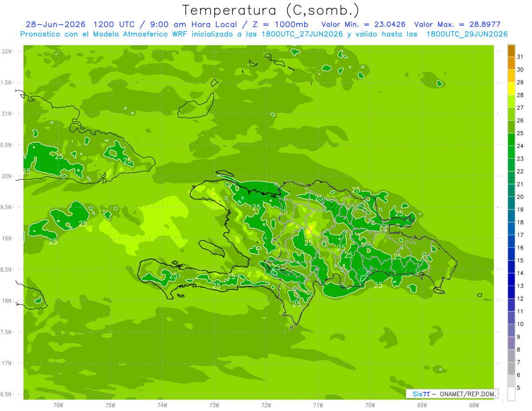Image resolution: width=532 pixels, height=411 pixels.
Task: Click the 28-Jun-2026 forecast date label
Action: click(x=55, y=24)
